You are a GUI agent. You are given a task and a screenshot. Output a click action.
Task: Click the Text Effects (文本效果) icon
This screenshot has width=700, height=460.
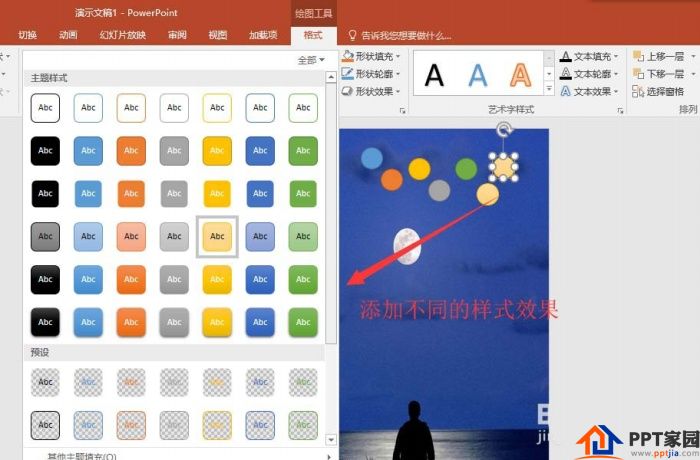pyautogui.click(x=566, y=91)
